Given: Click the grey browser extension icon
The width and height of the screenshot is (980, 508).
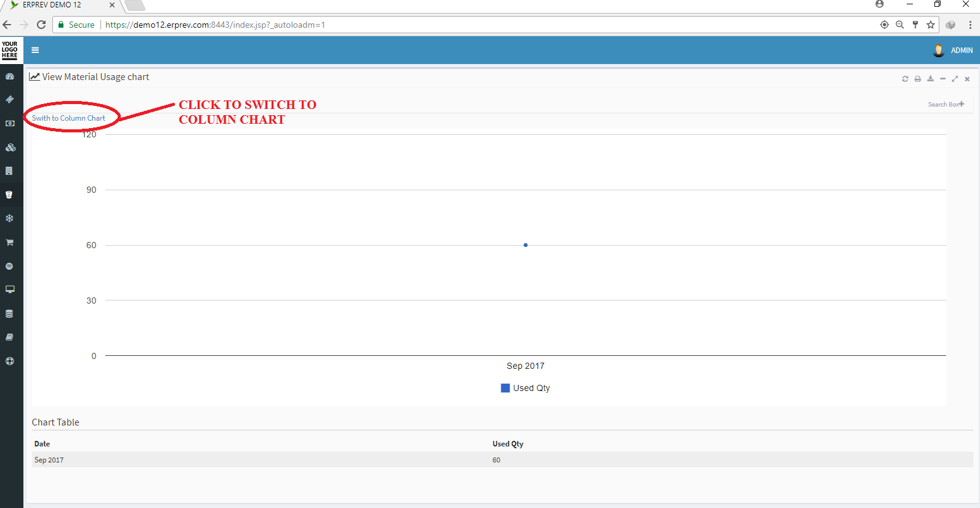Looking at the screenshot, I should tap(951, 25).
